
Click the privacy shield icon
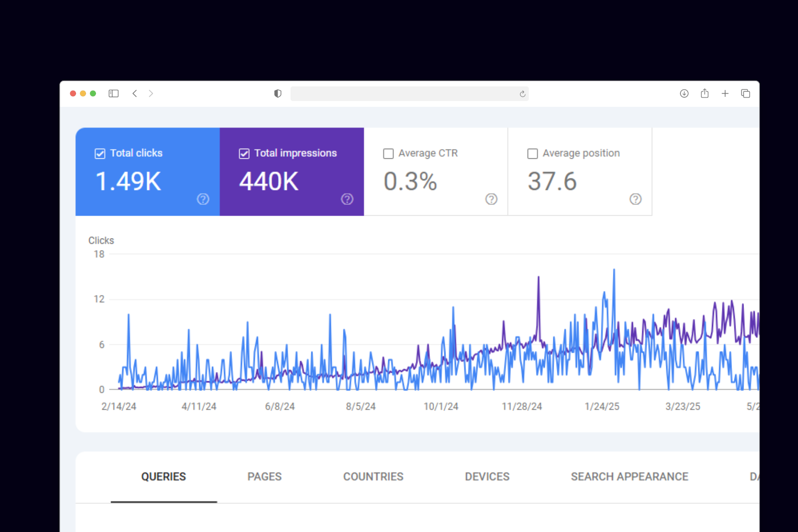coord(278,94)
